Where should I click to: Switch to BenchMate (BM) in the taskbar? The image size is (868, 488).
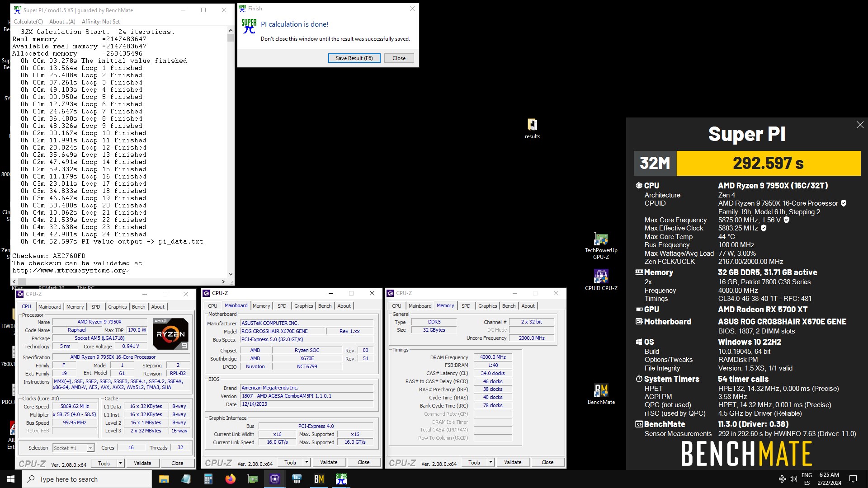319,479
